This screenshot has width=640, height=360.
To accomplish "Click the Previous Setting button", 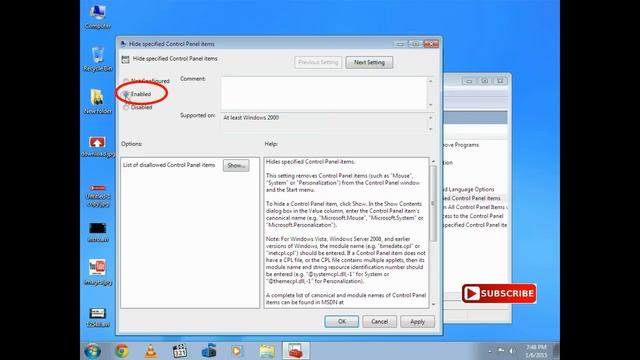I will pyautogui.click(x=318, y=62).
